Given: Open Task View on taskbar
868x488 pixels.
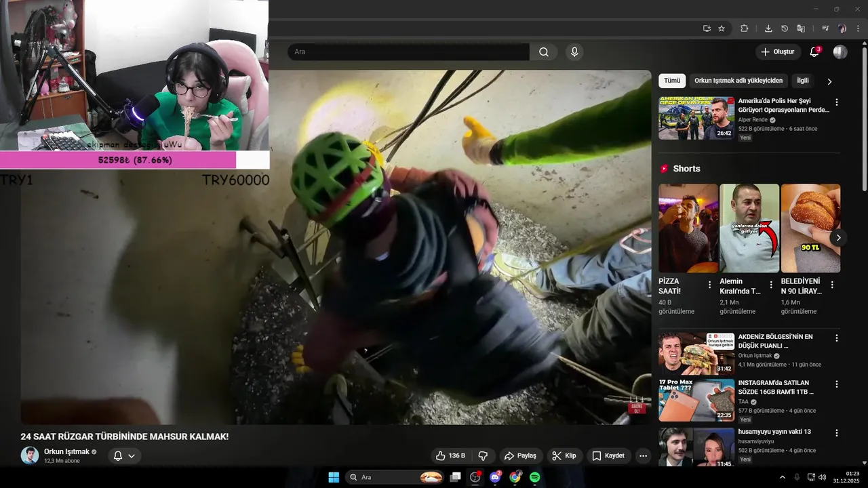Looking at the screenshot, I should click(456, 477).
